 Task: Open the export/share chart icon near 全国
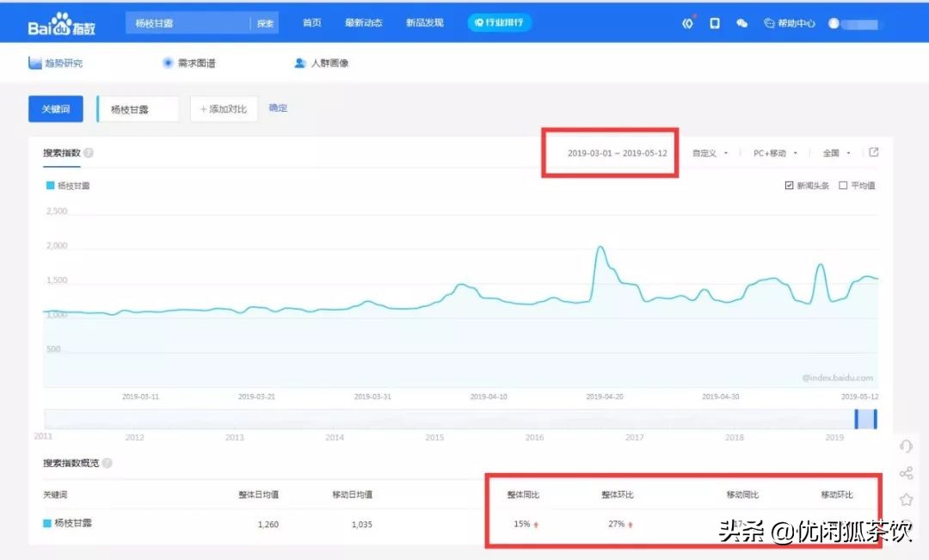(873, 151)
